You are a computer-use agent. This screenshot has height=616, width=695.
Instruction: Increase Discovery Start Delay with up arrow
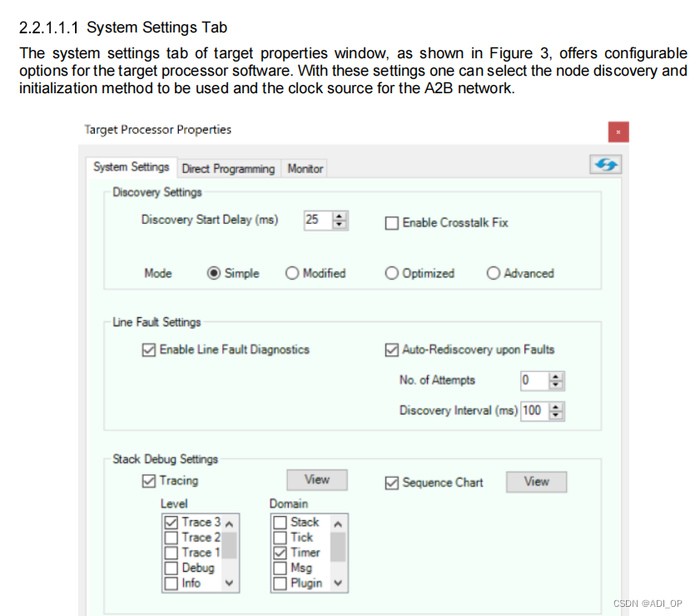point(340,216)
